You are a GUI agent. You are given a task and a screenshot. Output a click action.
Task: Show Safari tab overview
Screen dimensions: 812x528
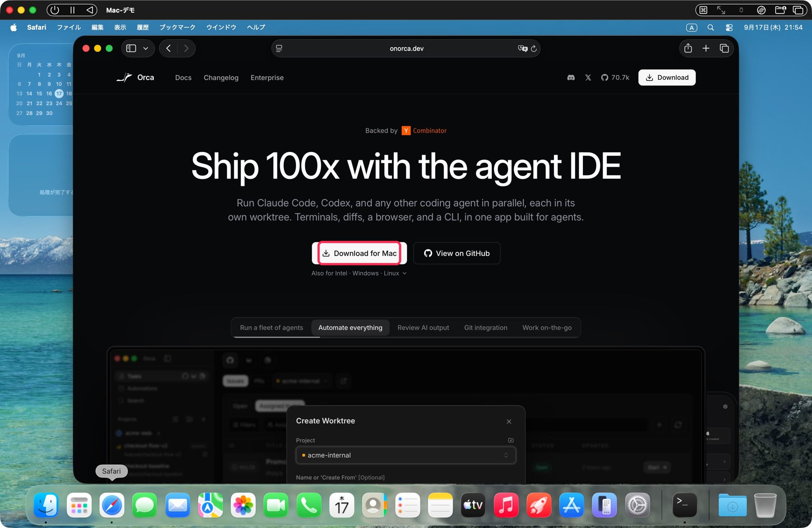click(x=724, y=48)
